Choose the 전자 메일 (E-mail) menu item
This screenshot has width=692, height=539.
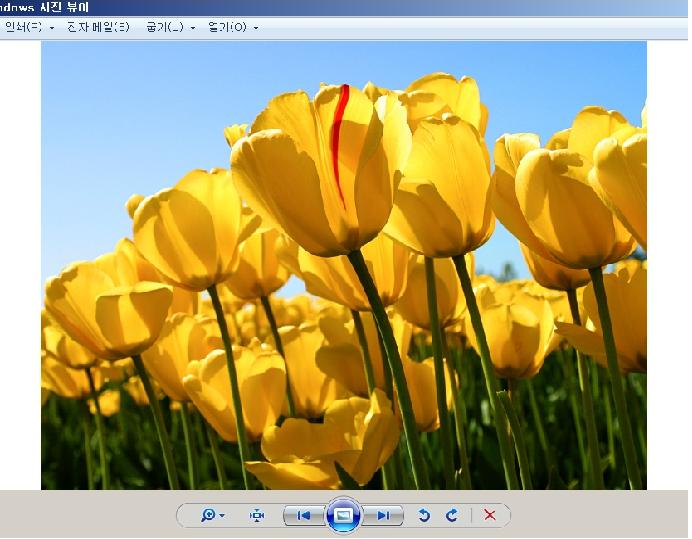coord(98,27)
